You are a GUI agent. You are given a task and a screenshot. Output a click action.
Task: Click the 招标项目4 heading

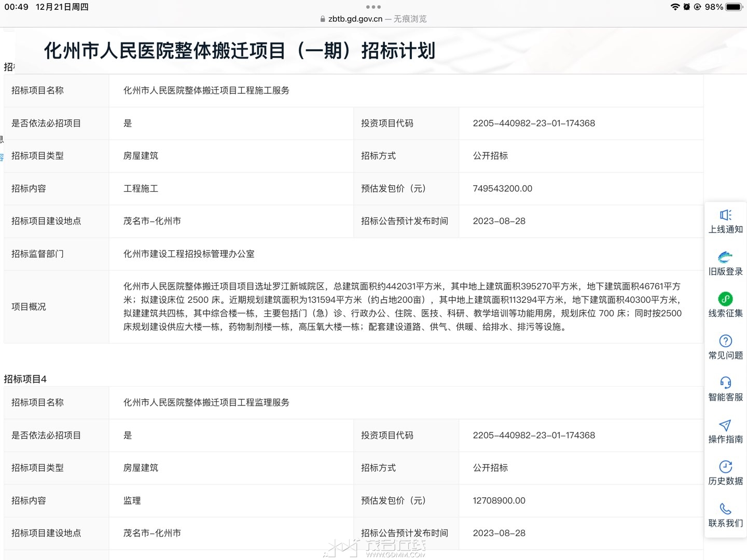tap(25, 379)
